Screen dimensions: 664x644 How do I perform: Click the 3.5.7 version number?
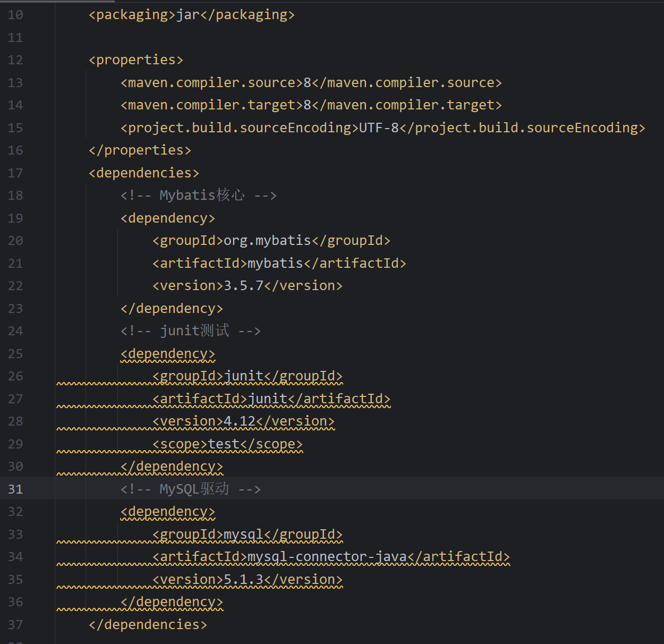pyautogui.click(x=243, y=286)
